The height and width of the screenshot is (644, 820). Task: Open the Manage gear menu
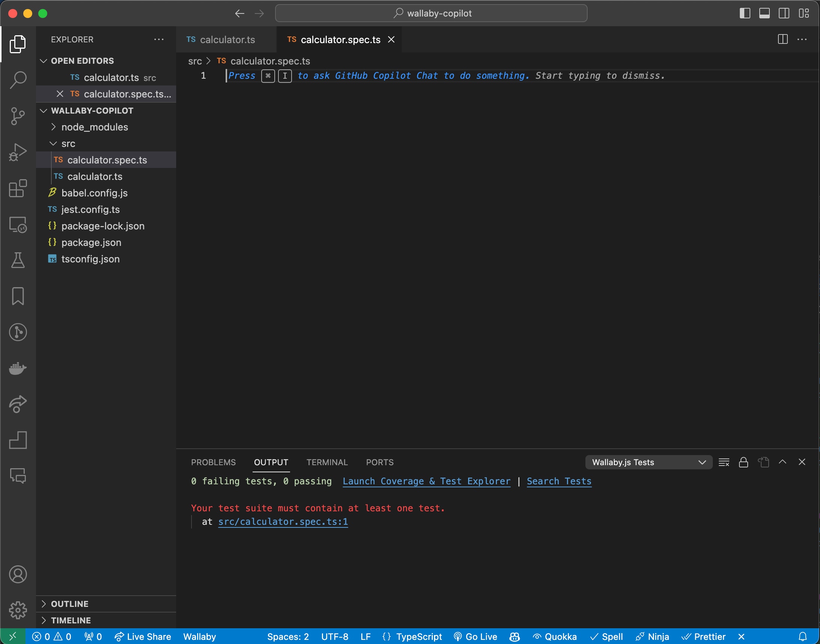pos(18,610)
